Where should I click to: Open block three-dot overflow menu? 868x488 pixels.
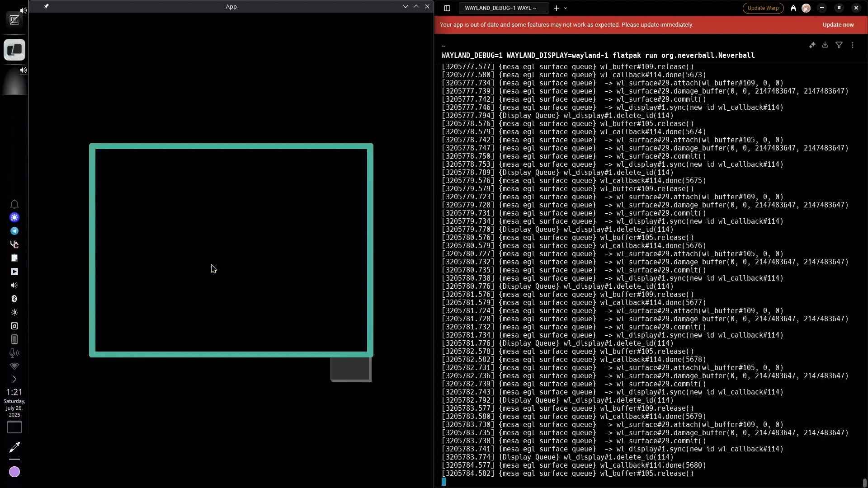point(853,45)
